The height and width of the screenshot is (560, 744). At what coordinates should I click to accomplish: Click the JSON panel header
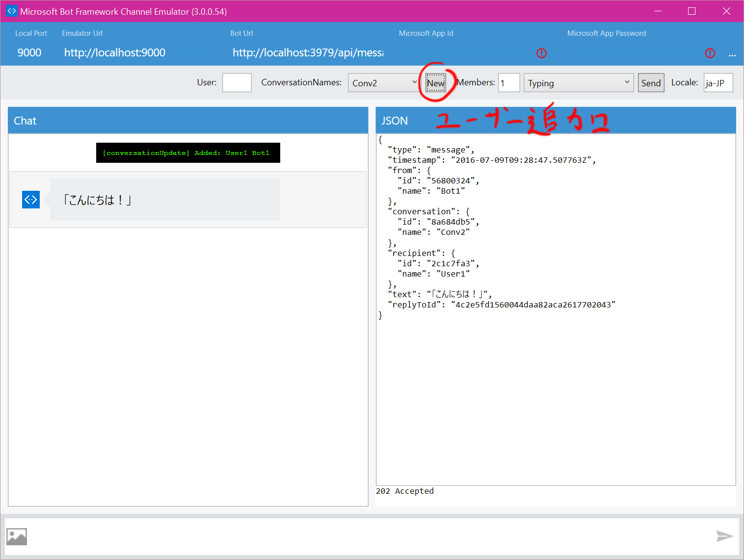[x=556, y=121]
